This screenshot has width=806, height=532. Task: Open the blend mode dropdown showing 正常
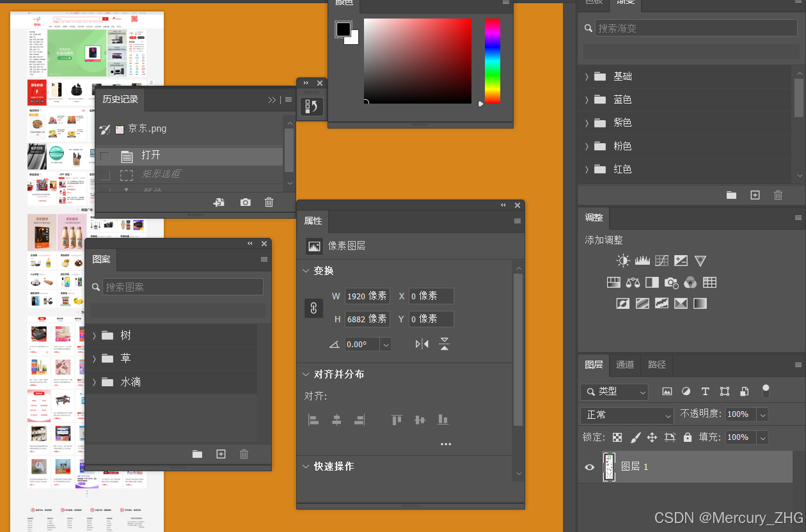(x=626, y=414)
